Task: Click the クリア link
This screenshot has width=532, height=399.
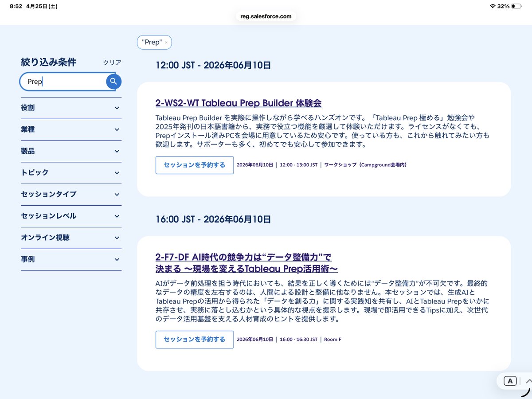Action: [x=112, y=63]
